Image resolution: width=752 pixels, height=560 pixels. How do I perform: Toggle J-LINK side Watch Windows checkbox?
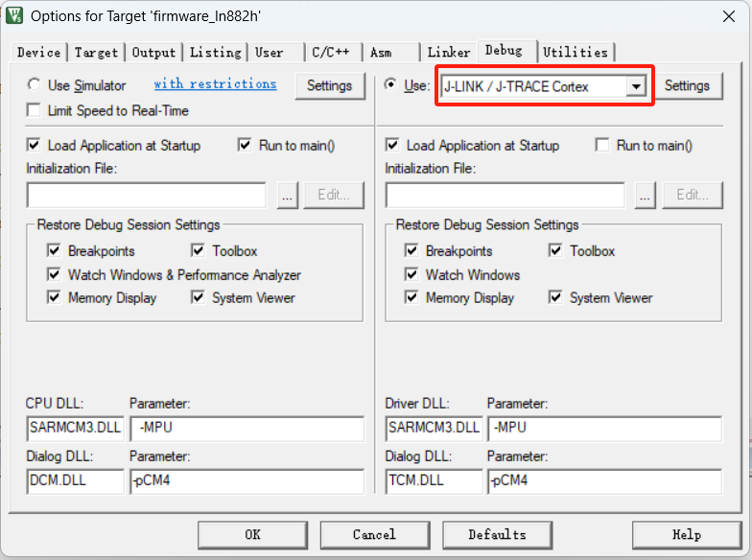click(x=411, y=274)
